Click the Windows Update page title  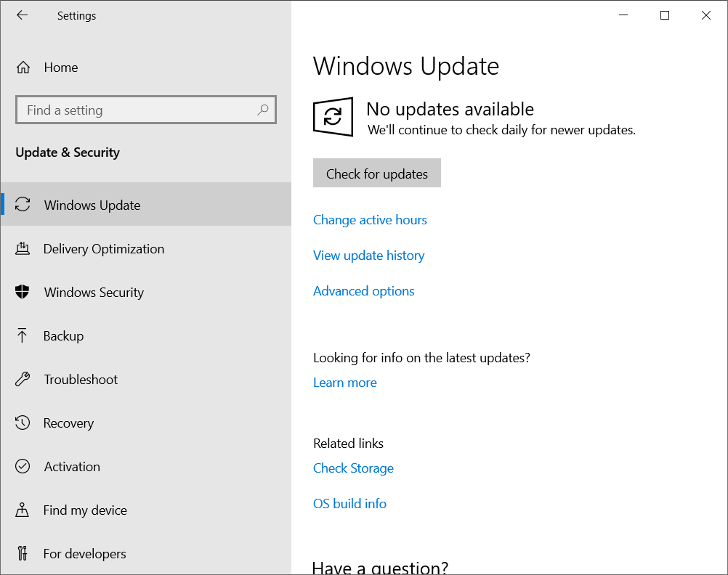(406, 66)
